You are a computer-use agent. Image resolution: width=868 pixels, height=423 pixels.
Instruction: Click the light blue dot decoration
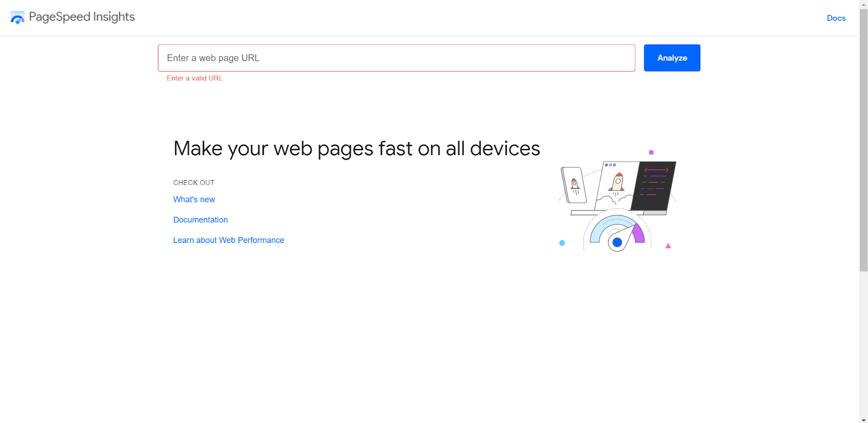coord(562,243)
